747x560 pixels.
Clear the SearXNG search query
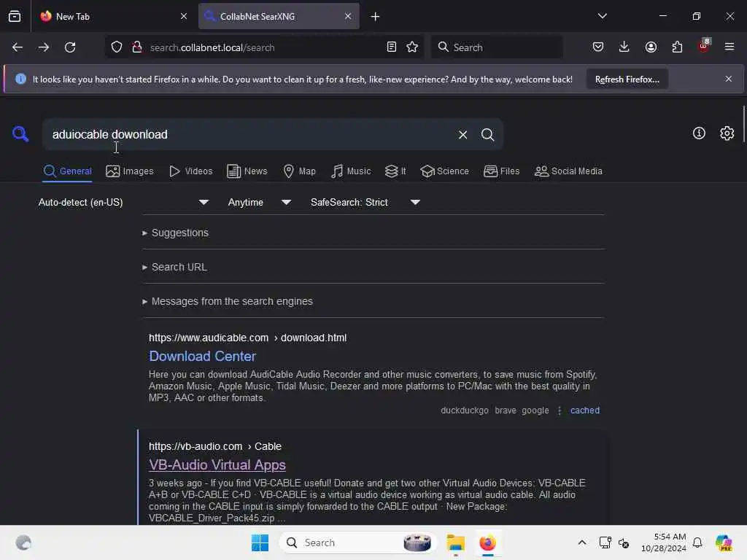tap(462, 135)
